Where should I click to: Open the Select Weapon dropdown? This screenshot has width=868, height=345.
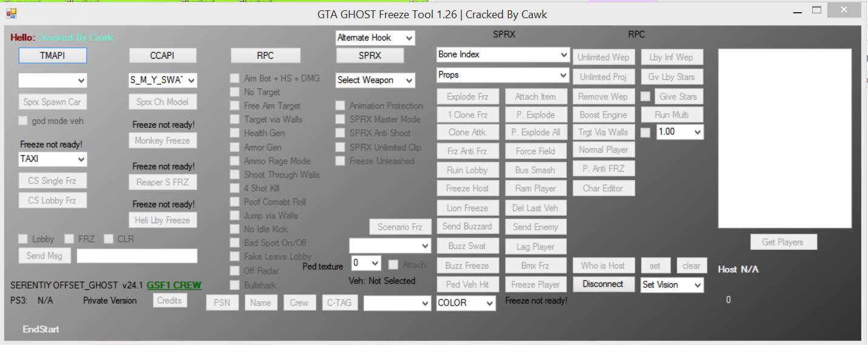click(x=375, y=80)
